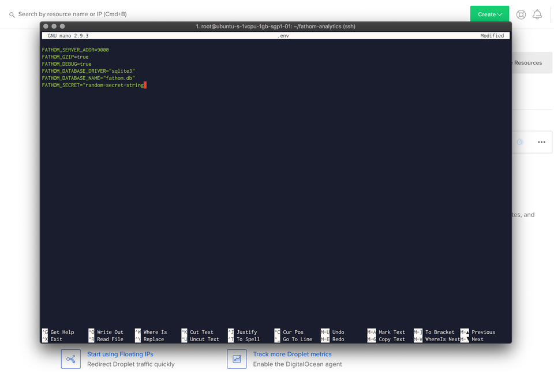Open Start using Floating IPs link
Image resolution: width=554 pixels, height=392 pixels.
coord(120,354)
